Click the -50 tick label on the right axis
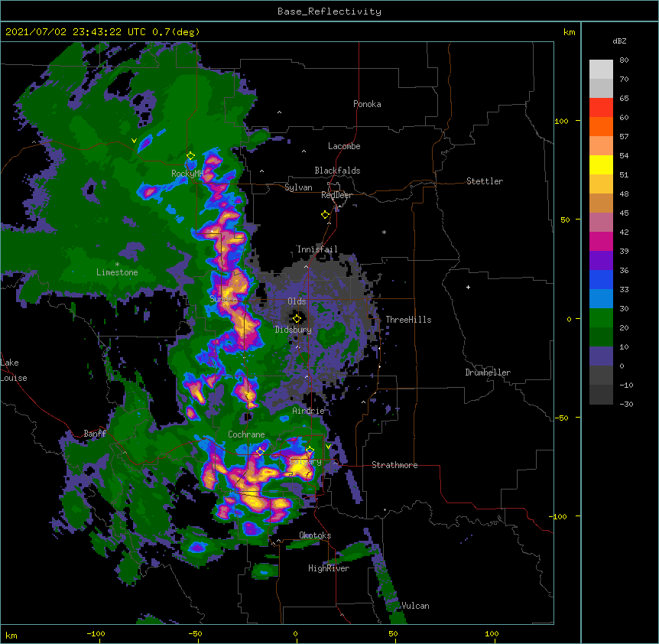659x644 pixels. point(561,418)
